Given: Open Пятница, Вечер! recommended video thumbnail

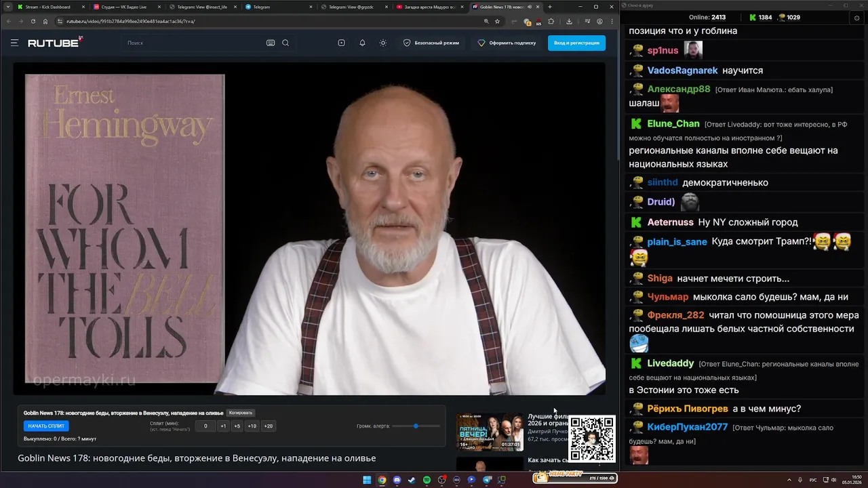Looking at the screenshot, I should pos(490,432).
